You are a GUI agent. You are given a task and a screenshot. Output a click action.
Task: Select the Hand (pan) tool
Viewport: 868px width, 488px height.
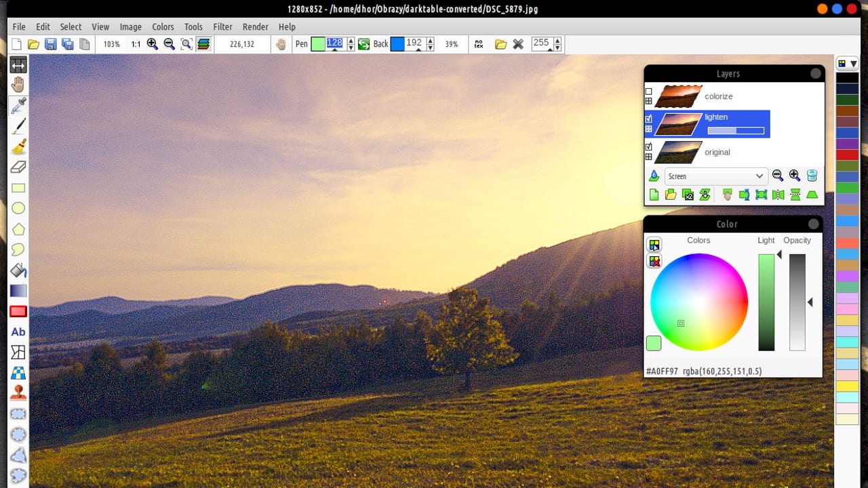pyautogui.click(x=18, y=85)
